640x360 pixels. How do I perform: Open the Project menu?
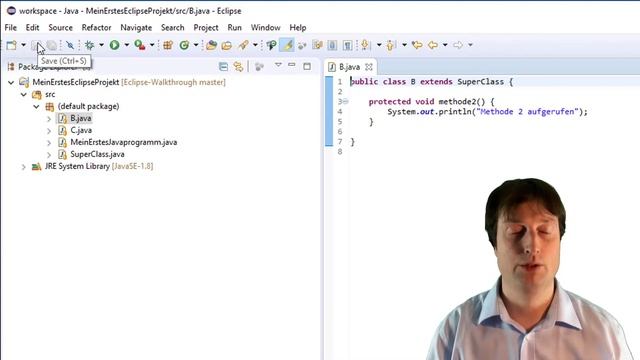click(x=206, y=27)
